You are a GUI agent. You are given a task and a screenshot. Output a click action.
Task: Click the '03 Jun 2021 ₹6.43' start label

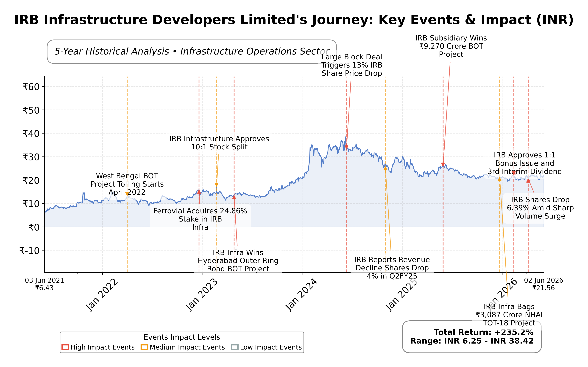(44, 284)
